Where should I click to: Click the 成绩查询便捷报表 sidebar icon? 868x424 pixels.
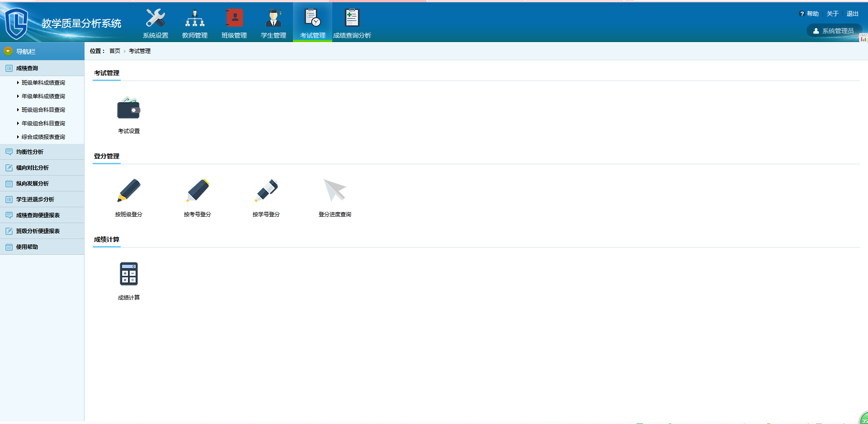9,215
